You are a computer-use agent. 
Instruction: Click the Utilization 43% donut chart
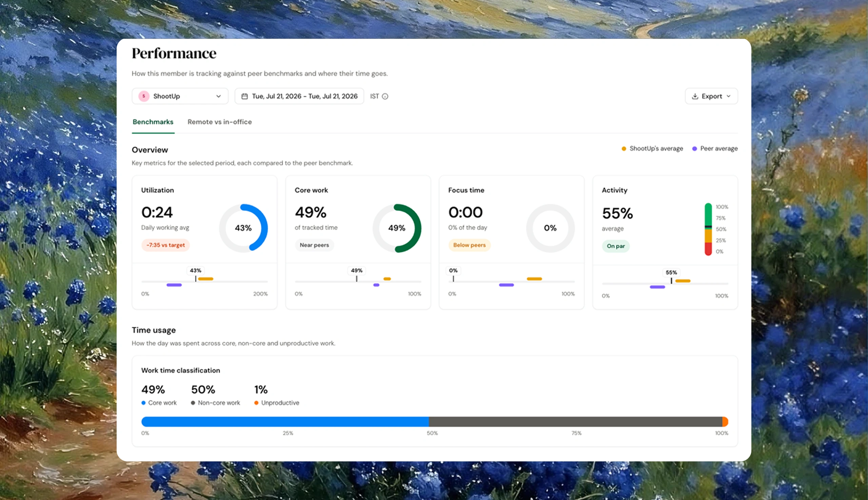pyautogui.click(x=243, y=228)
